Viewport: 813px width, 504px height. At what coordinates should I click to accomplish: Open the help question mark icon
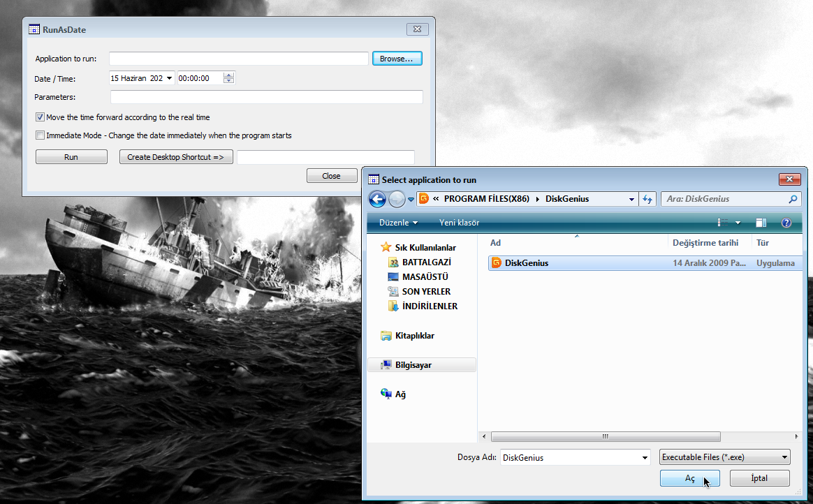pyautogui.click(x=786, y=223)
